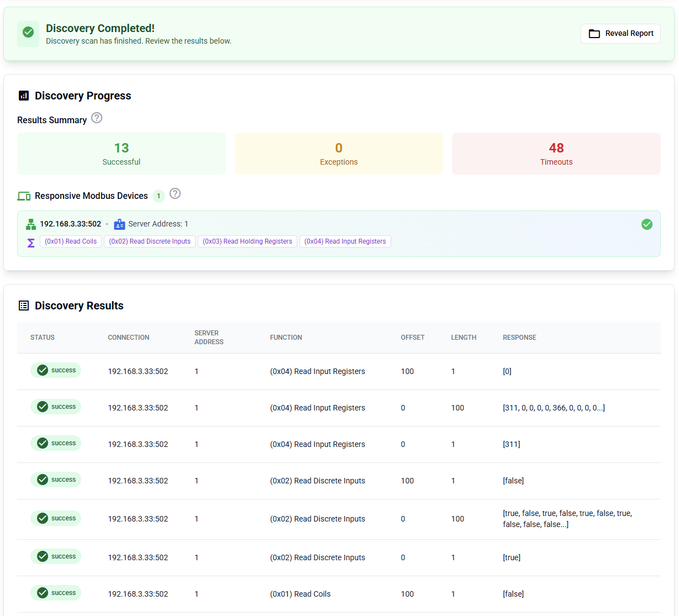The width and height of the screenshot is (679, 616).
Task: Select the (0x02) Read Discrete Inputs chip
Action: click(149, 241)
